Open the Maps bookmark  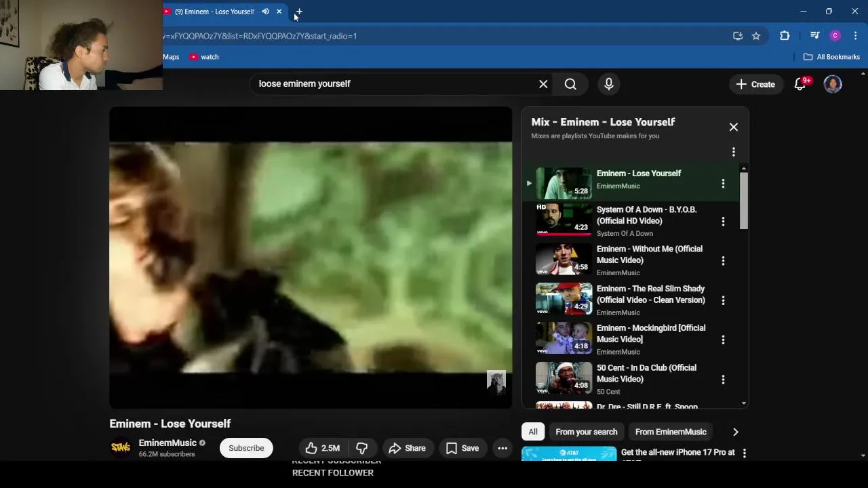[x=171, y=57]
